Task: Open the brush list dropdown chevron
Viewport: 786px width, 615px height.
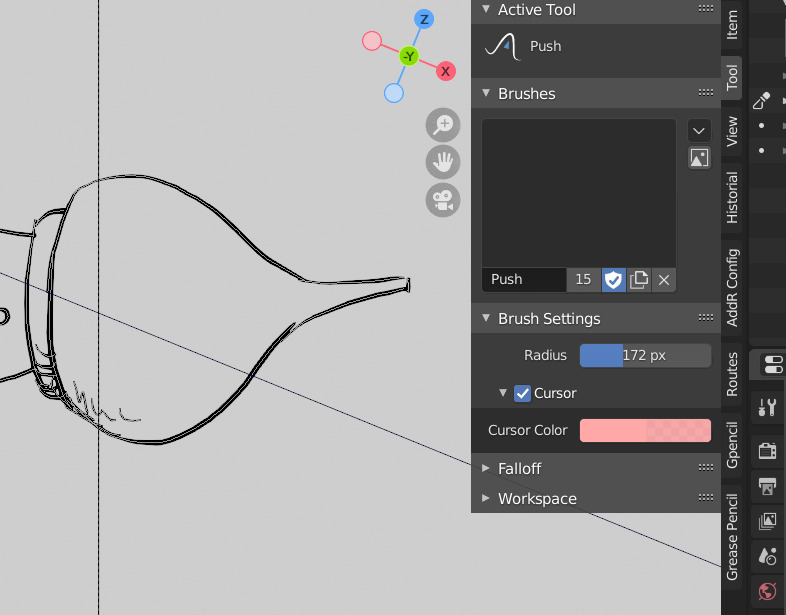Action: tap(699, 131)
